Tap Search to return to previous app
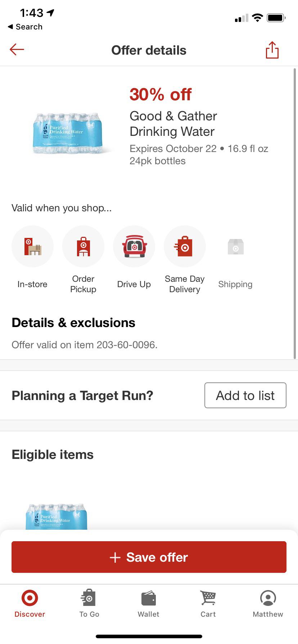 [24, 27]
